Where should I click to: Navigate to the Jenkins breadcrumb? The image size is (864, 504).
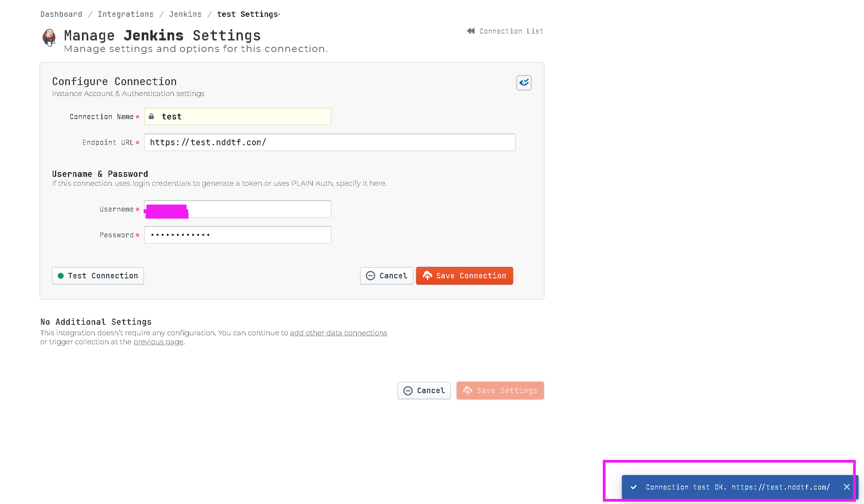(x=185, y=14)
